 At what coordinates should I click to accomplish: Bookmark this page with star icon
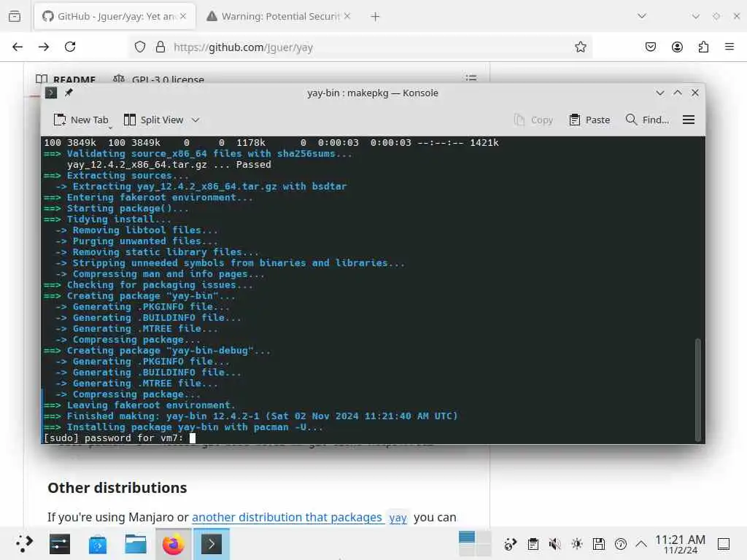pyautogui.click(x=580, y=47)
